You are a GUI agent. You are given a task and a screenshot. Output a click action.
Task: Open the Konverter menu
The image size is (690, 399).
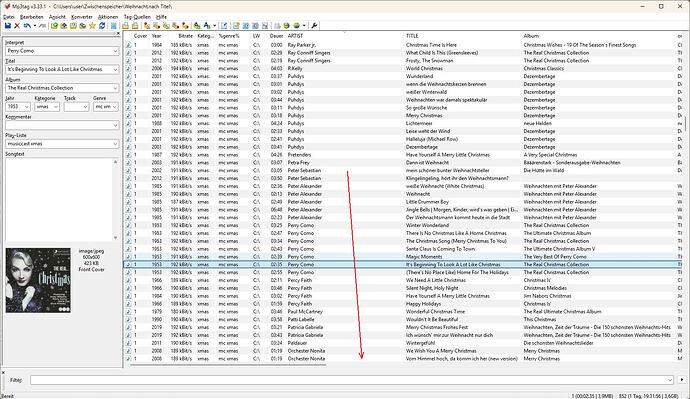click(82, 17)
